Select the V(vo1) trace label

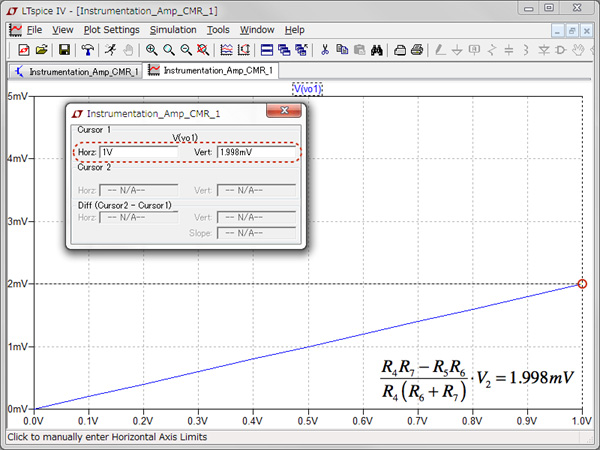point(308,89)
